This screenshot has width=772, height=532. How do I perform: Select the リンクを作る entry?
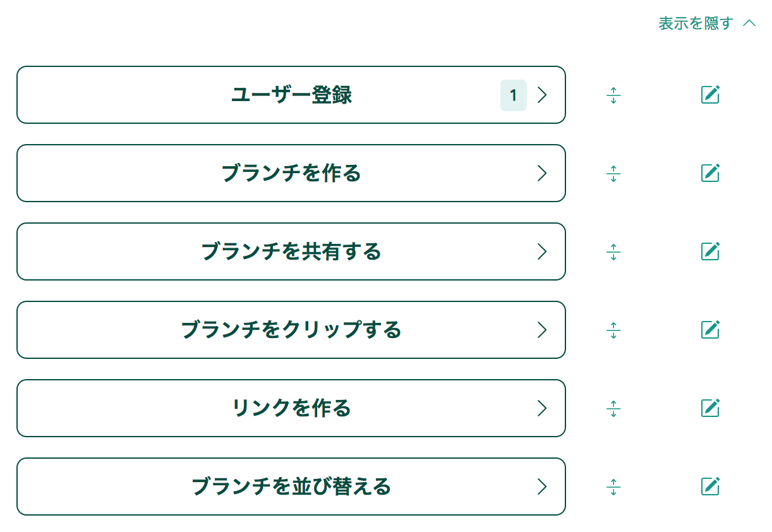point(291,408)
